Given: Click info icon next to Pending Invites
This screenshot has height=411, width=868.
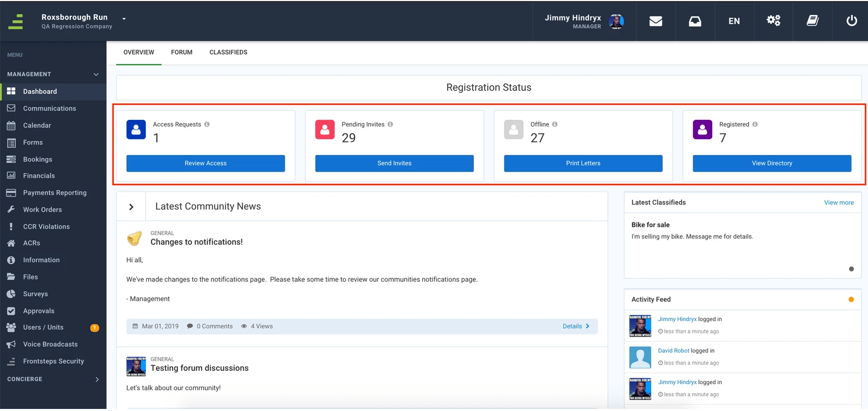Looking at the screenshot, I should (390, 124).
